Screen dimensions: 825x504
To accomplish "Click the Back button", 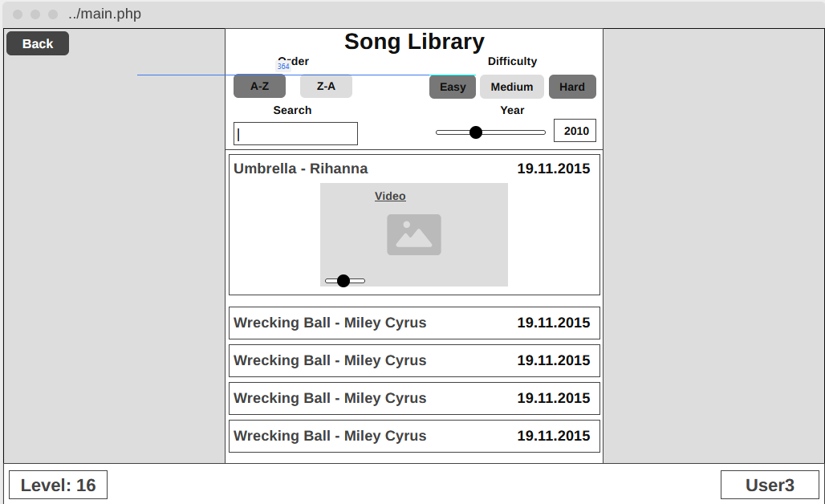I will point(38,43).
